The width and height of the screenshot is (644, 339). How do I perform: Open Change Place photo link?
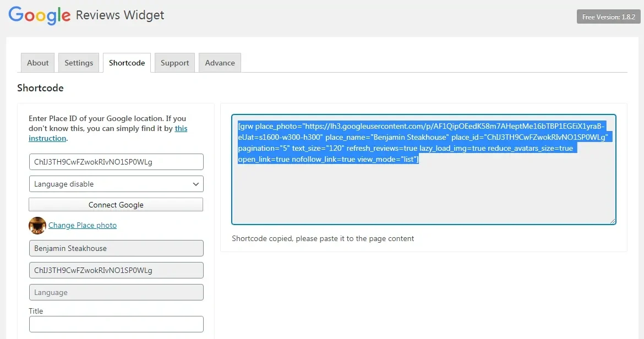(82, 225)
